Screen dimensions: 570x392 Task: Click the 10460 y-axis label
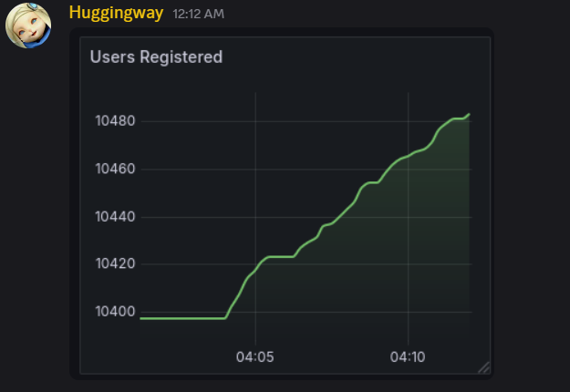[115, 169]
